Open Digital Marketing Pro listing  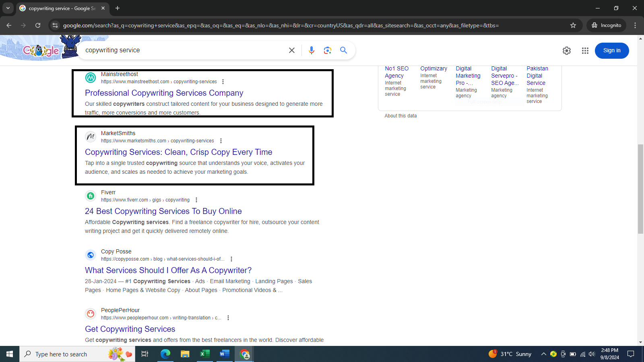[468, 76]
